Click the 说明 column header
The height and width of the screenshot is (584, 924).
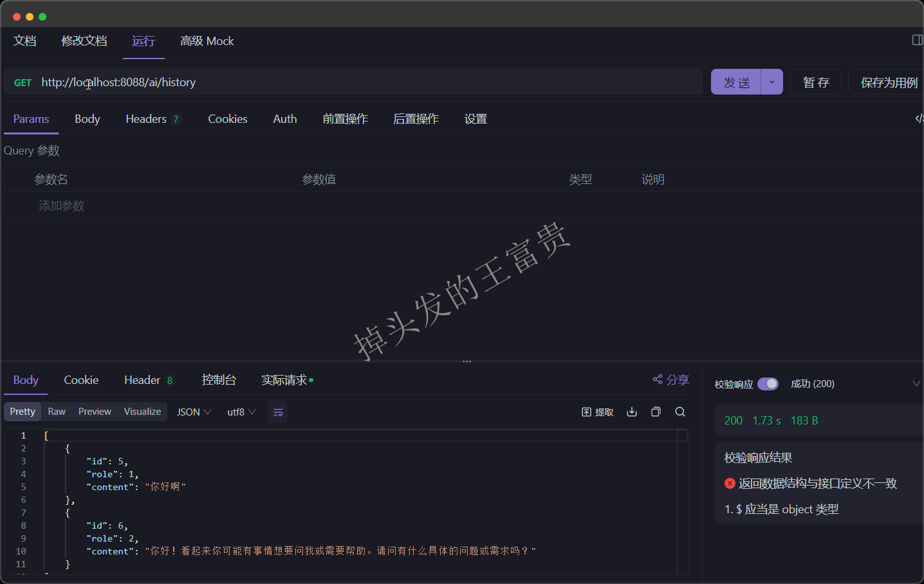click(x=653, y=179)
